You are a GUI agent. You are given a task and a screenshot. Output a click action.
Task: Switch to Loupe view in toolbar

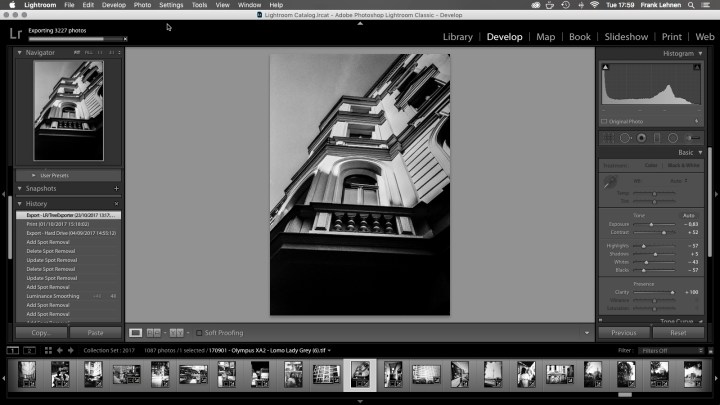click(x=135, y=332)
